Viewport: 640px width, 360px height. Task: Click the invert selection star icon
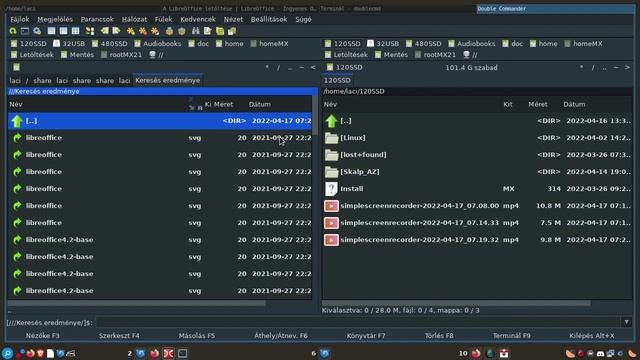[x=155, y=31]
